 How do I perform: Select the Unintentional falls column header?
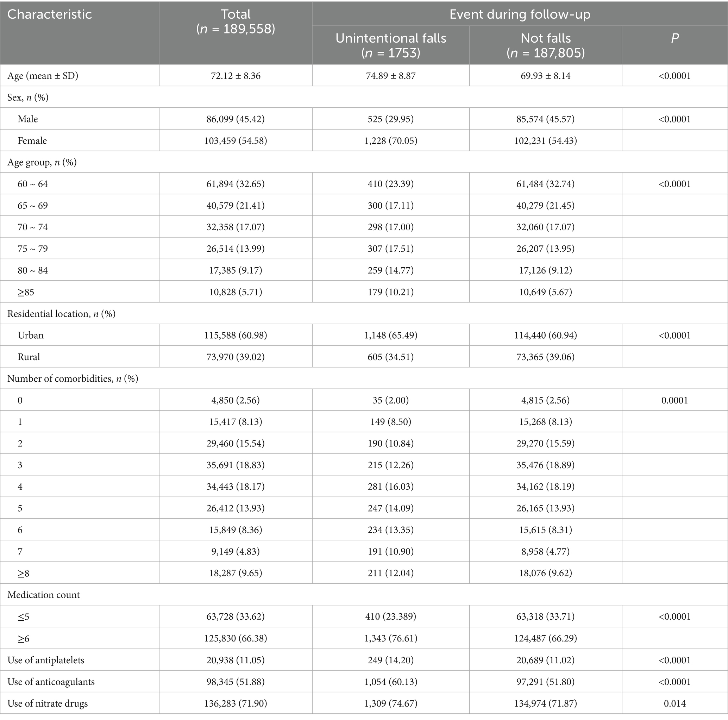click(391, 45)
